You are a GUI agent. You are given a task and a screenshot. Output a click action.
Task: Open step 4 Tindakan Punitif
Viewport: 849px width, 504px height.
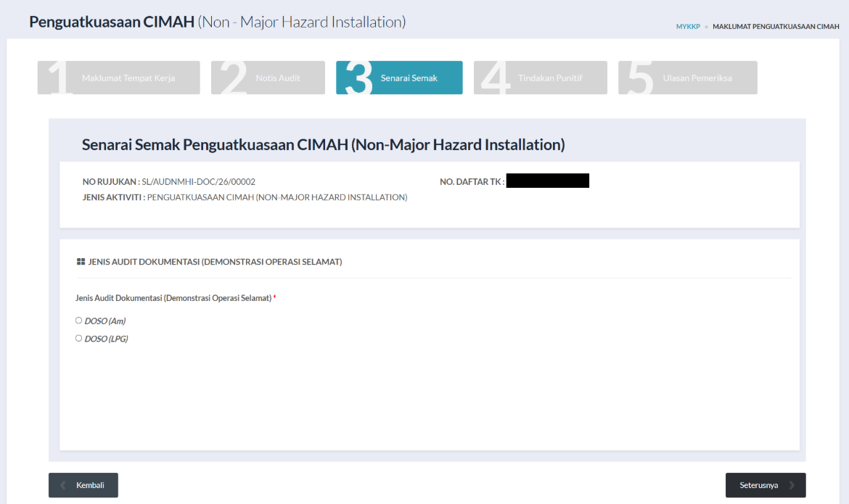pyautogui.click(x=541, y=78)
